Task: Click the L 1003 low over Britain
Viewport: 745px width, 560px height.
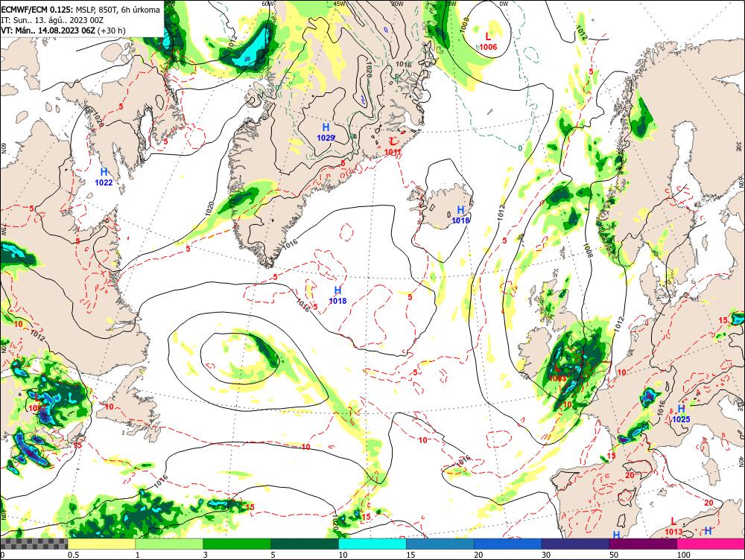Action: [557, 373]
